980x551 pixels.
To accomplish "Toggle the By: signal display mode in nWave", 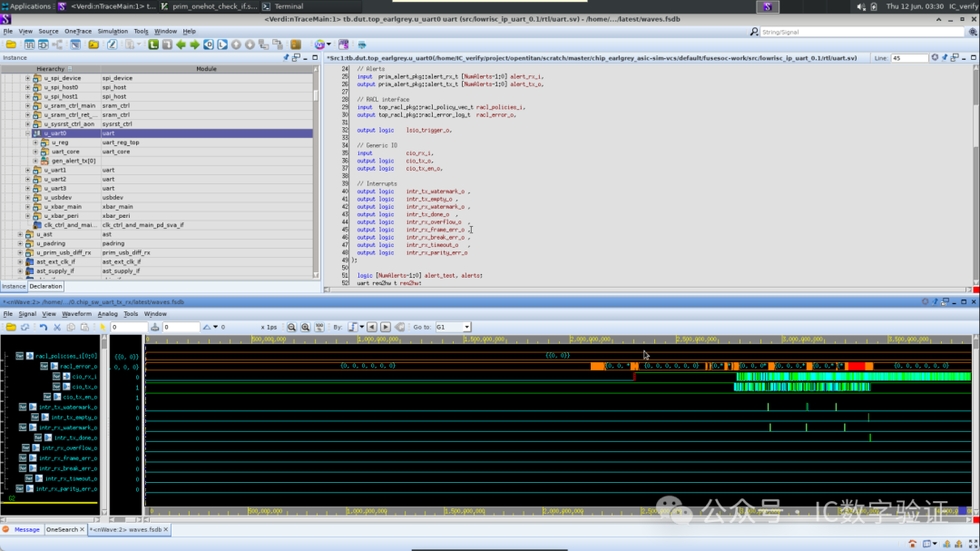I will tap(354, 327).
